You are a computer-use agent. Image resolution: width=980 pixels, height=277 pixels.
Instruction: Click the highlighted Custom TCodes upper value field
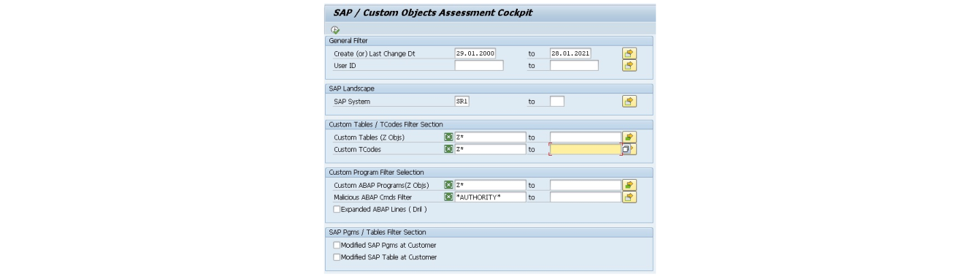tap(586, 149)
